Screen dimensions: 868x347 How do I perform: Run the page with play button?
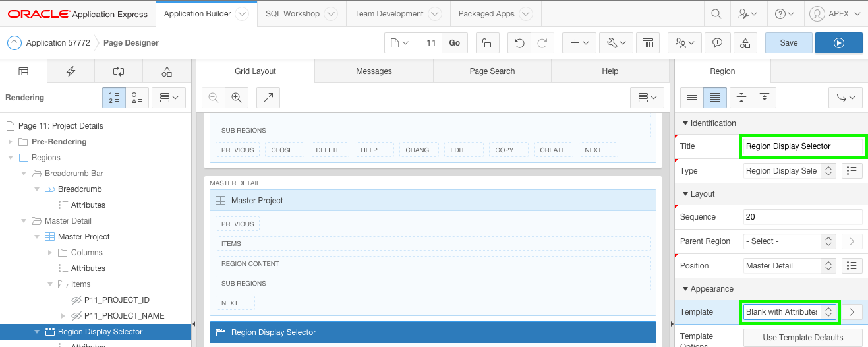[x=838, y=43]
